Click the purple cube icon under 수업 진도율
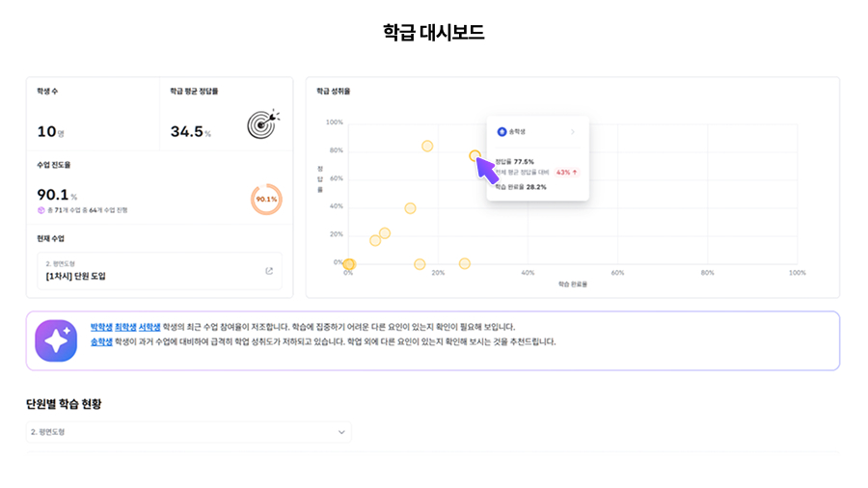Viewport: 868px width, 488px height. (41, 209)
